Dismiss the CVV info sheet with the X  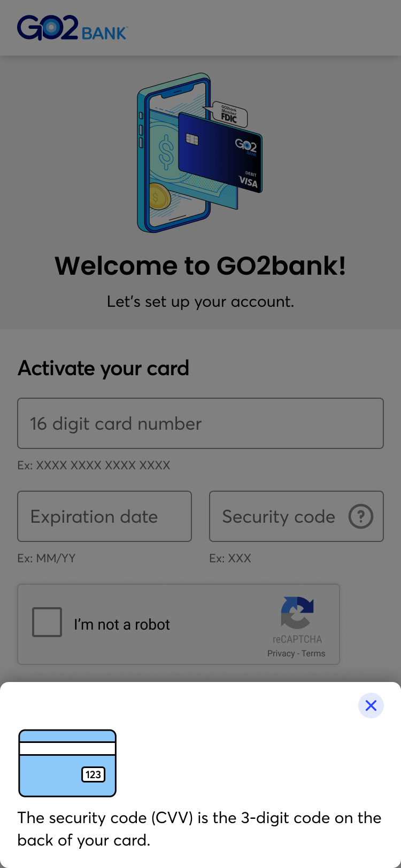click(x=371, y=706)
